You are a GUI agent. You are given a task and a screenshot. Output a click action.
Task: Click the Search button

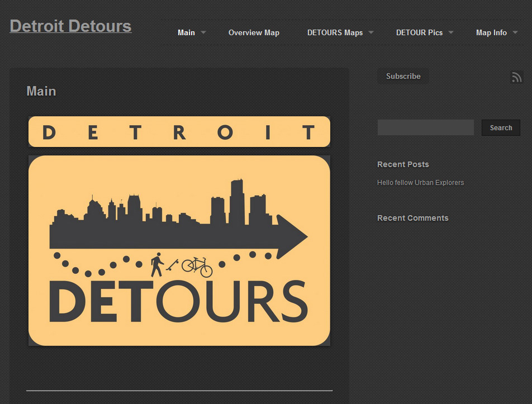click(x=501, y=127)
